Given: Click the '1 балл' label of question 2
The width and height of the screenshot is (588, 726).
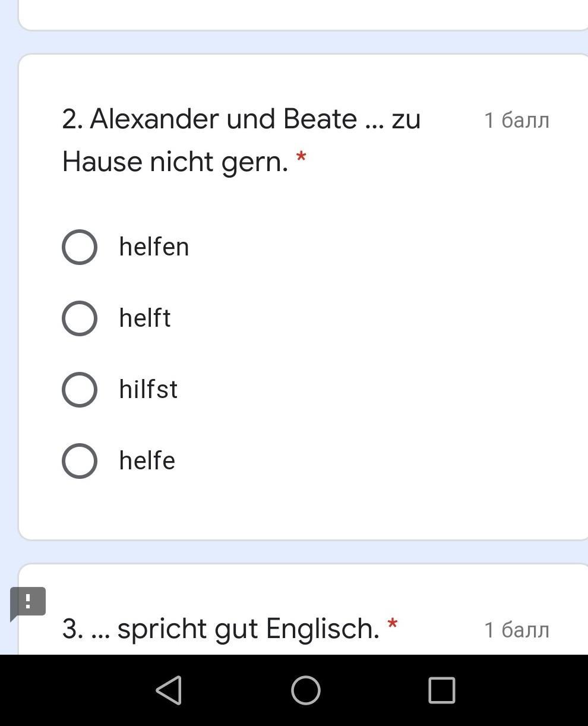Looking at the screenshot, I should (517, 121).
